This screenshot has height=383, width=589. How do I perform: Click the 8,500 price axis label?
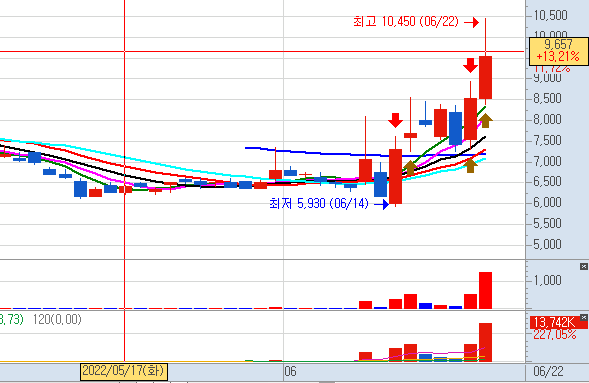coord(548,98)
